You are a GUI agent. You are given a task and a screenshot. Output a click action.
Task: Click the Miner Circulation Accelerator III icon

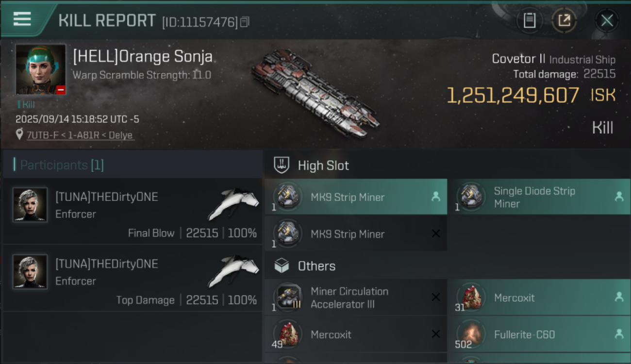click(x=287, y=298)
